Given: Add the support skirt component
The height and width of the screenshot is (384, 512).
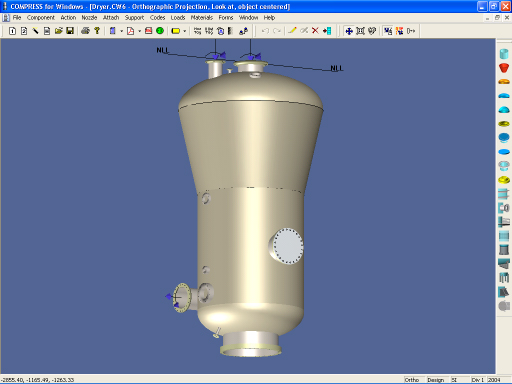Looking at the screenshot, I should tap(504, 250).
